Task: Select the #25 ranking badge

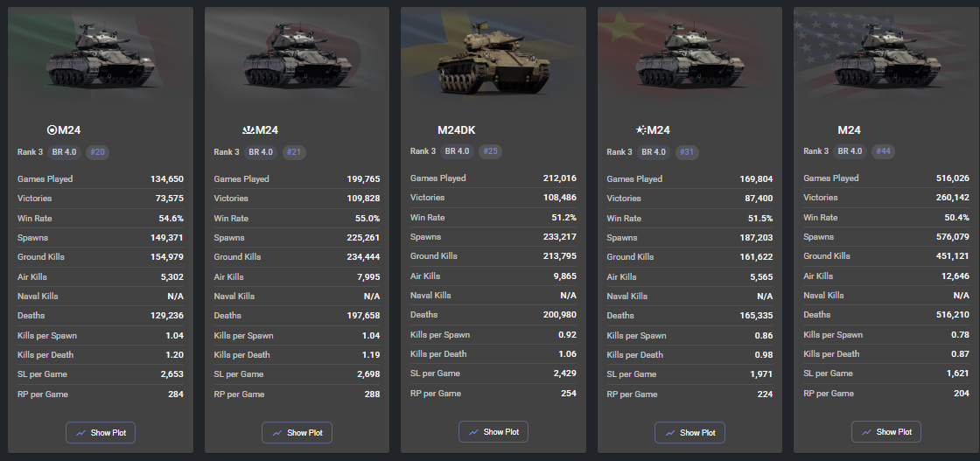Action: click(x=491, y=151)
